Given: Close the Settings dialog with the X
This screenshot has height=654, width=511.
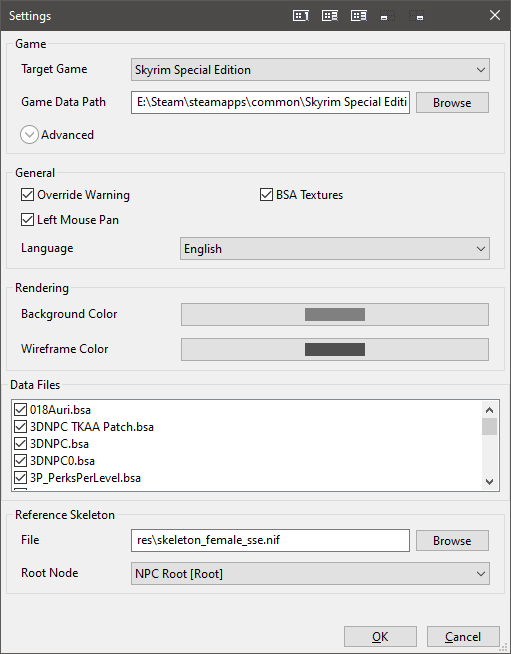Looking at the screenshot, I should click(495, 15).
